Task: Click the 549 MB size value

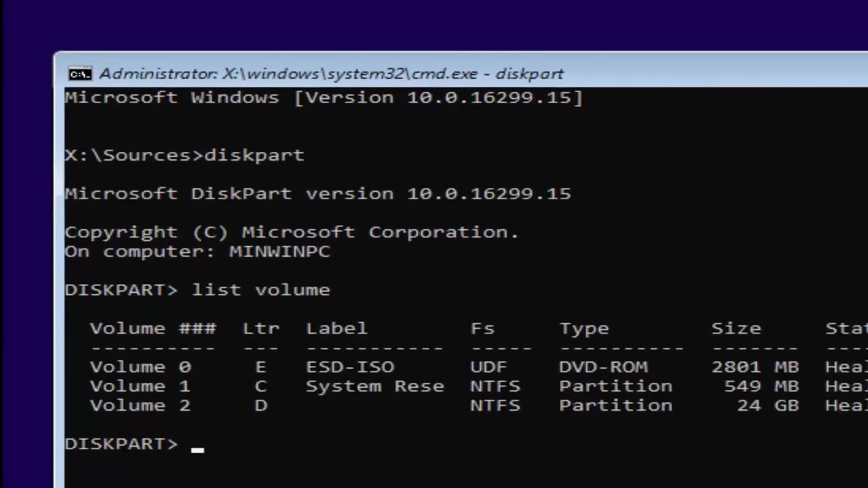Action: 762,386
